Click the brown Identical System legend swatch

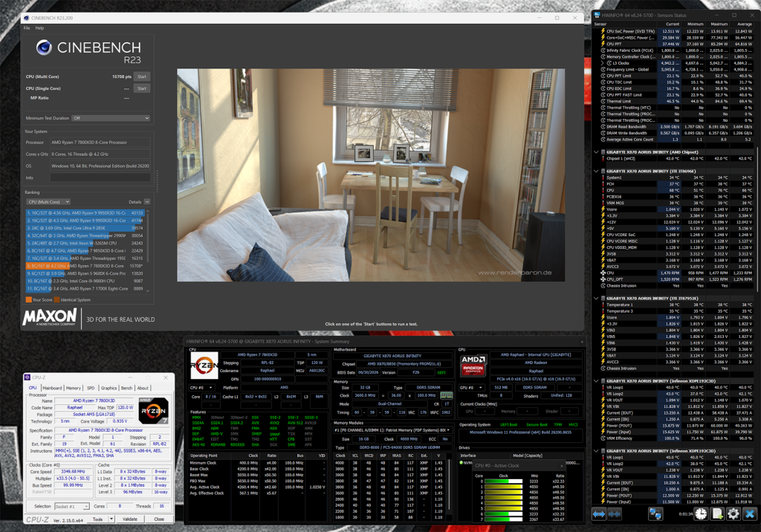[x=56, y=300]
